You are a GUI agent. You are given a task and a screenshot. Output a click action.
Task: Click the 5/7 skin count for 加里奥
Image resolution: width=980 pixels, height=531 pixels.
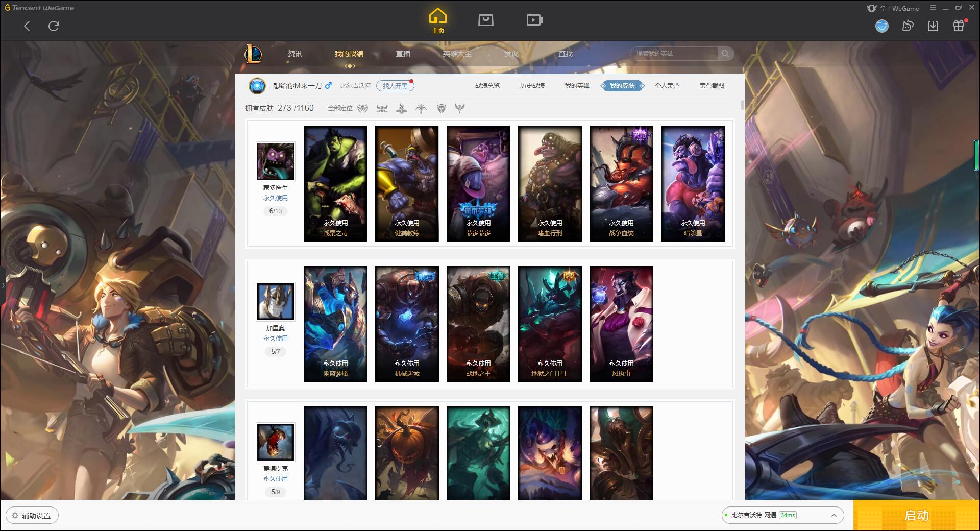(276, 351)
